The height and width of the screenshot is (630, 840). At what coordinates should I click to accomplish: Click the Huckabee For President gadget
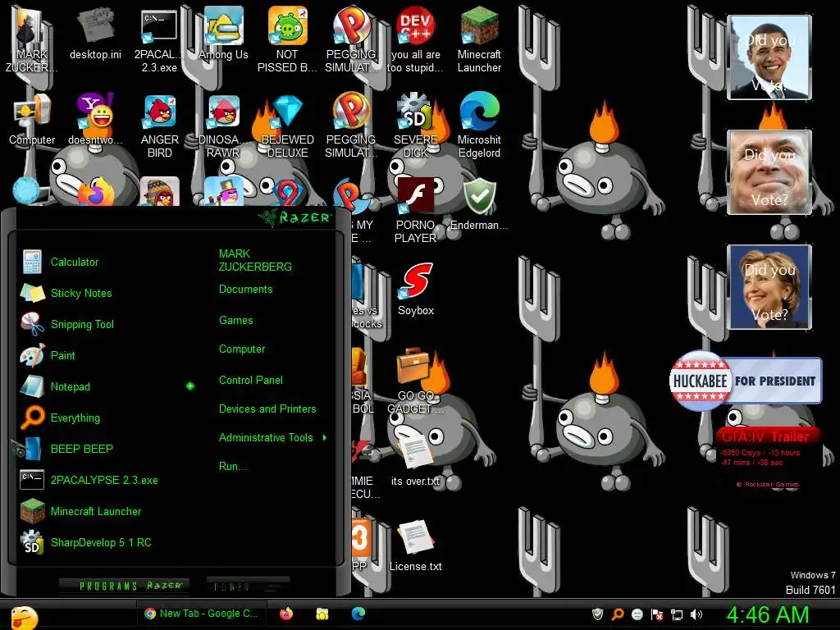pyautogui.click(x=746, y=381)
